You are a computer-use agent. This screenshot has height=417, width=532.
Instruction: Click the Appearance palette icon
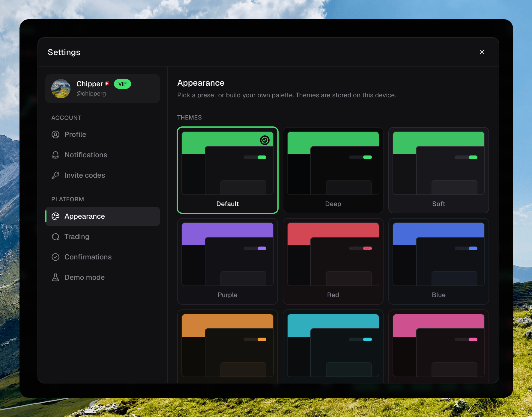(55, 216)
